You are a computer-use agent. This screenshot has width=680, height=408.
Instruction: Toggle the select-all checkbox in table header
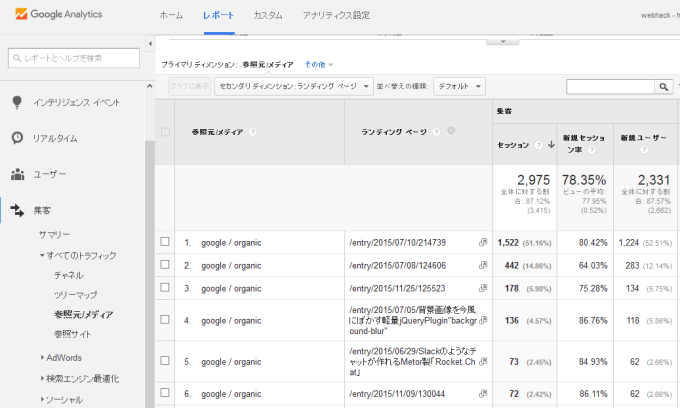(165, 132)
